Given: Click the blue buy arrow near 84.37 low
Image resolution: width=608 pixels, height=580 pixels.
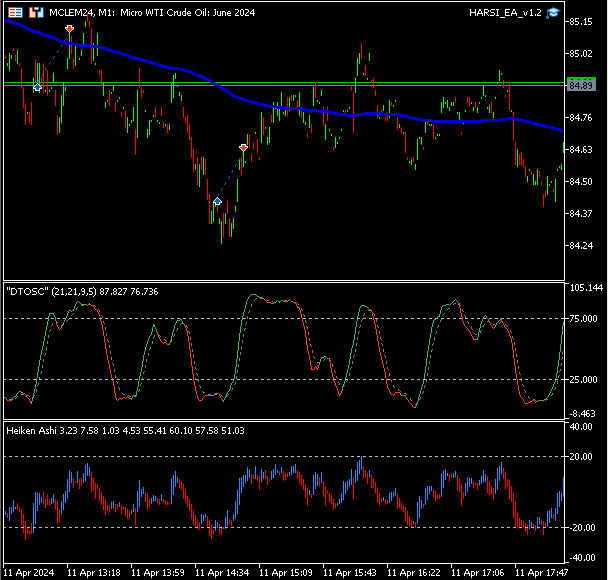Looking at the screenshot, I should [x=218, y=201].
